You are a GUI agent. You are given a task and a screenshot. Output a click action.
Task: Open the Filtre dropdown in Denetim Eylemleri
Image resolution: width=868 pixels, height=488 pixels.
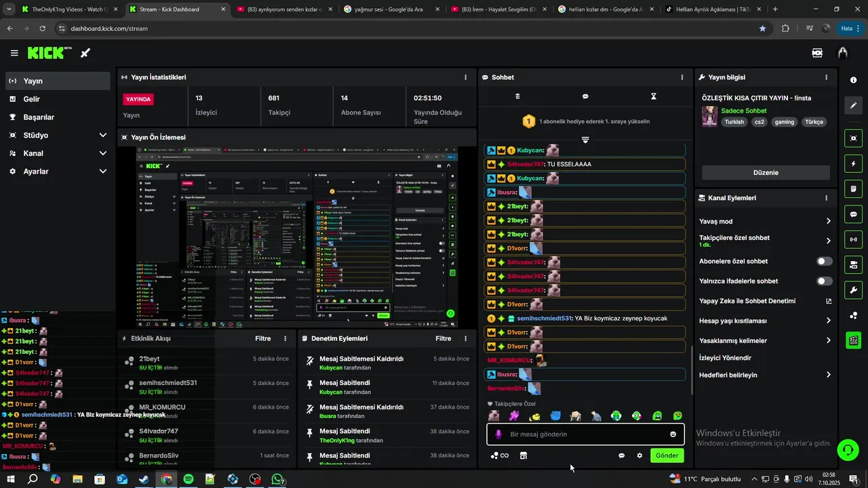(443, 338)
